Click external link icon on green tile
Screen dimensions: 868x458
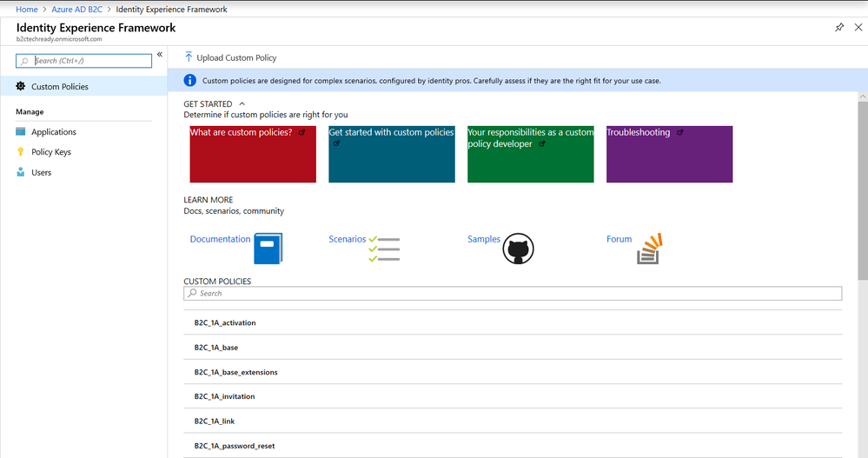[542, 144]
